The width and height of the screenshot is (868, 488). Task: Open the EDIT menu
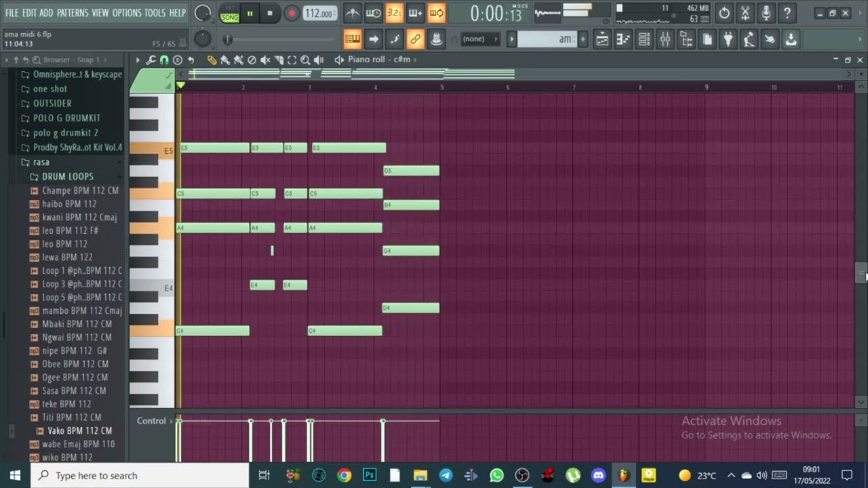(x=29, y=13)
